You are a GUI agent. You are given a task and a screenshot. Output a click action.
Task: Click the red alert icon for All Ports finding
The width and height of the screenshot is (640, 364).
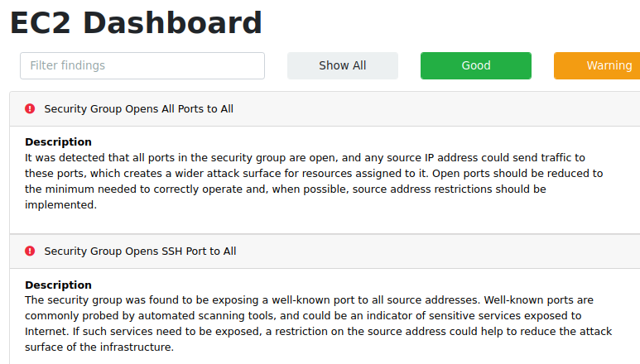(30, 108)
